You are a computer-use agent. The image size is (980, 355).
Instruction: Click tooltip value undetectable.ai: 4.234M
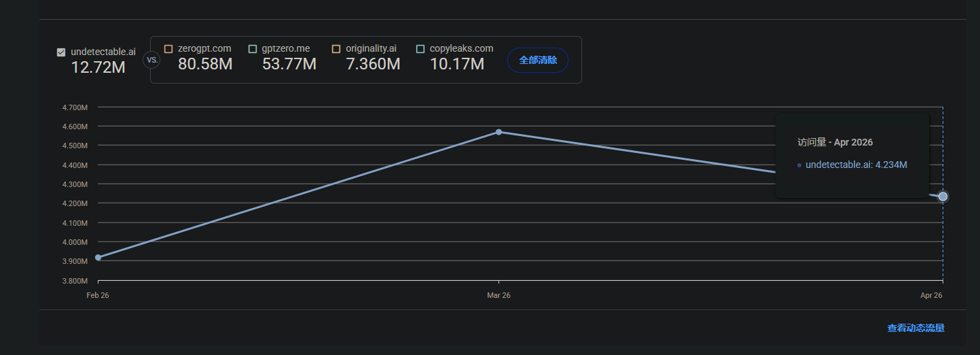point(856,165)
